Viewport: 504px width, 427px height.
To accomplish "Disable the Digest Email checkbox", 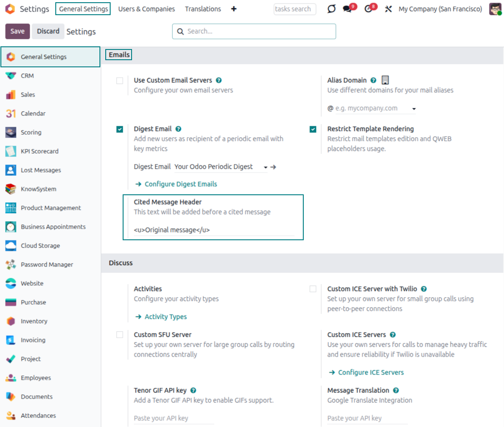I will [120, 129].
